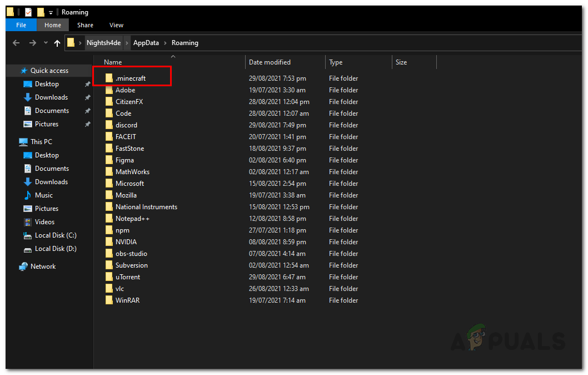Select Network in the navigation pane

tap(43, 267)
